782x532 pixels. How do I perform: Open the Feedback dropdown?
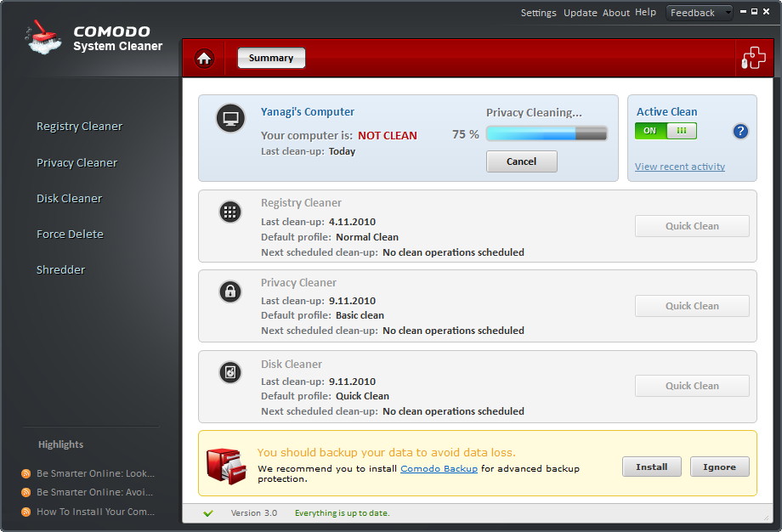(700, 12)
